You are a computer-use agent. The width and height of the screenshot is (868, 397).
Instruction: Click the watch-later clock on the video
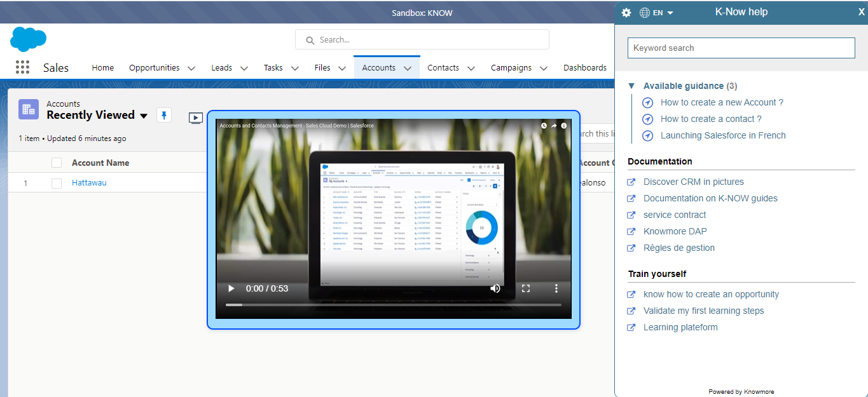click(x=544, y=125)
